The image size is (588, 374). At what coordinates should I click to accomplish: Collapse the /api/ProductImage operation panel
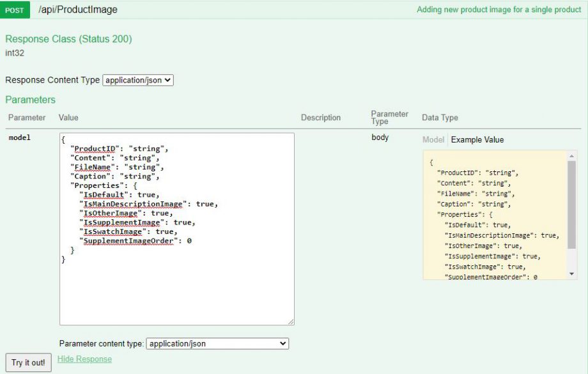click(78, 10)
